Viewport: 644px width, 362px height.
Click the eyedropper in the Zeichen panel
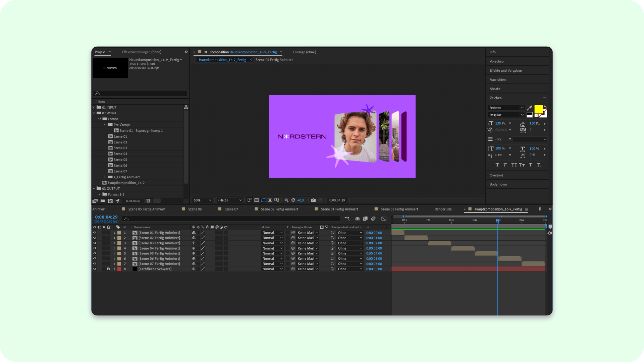click(x=529, y=108)
